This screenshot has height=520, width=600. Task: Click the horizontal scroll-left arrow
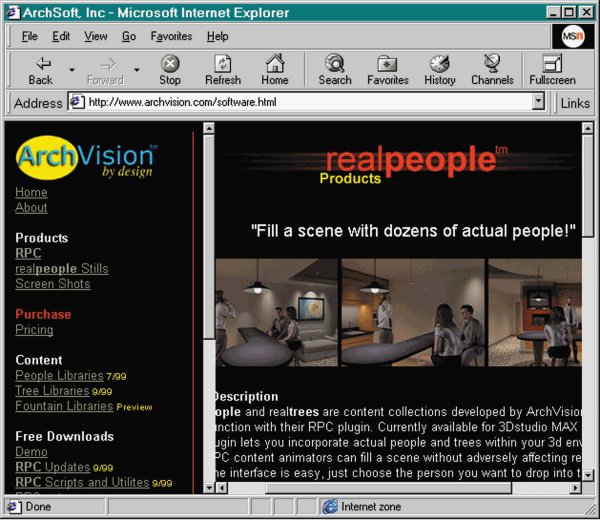point(222,488)
